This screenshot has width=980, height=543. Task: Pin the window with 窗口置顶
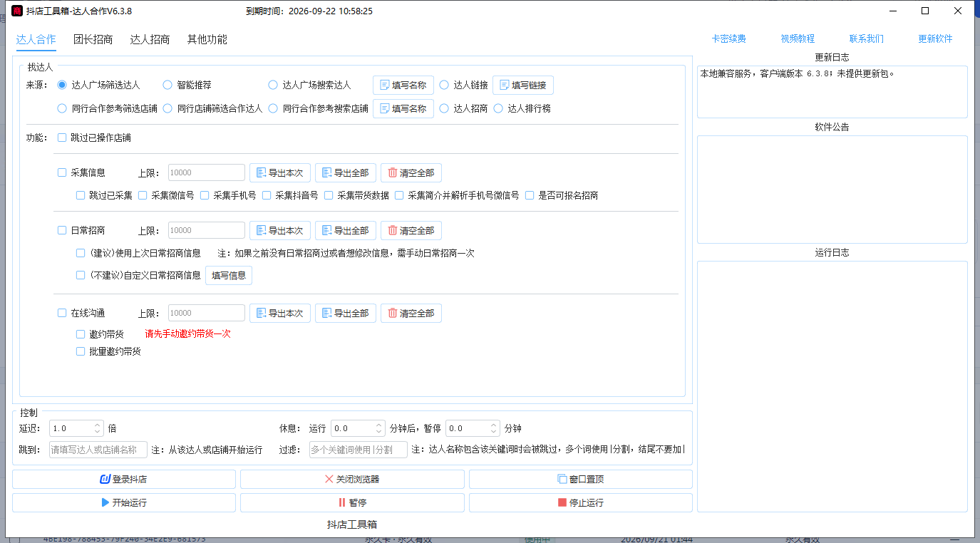(580, 479)
